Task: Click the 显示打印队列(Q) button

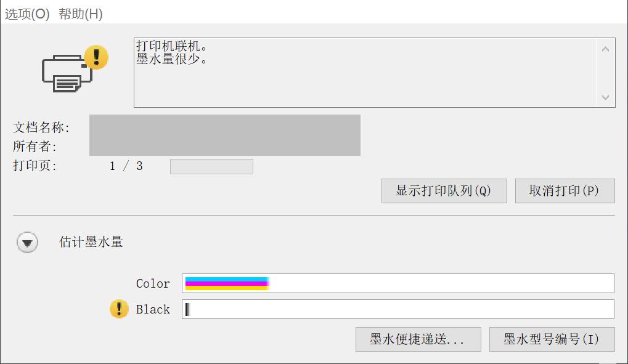Action: tap(444, 191)
